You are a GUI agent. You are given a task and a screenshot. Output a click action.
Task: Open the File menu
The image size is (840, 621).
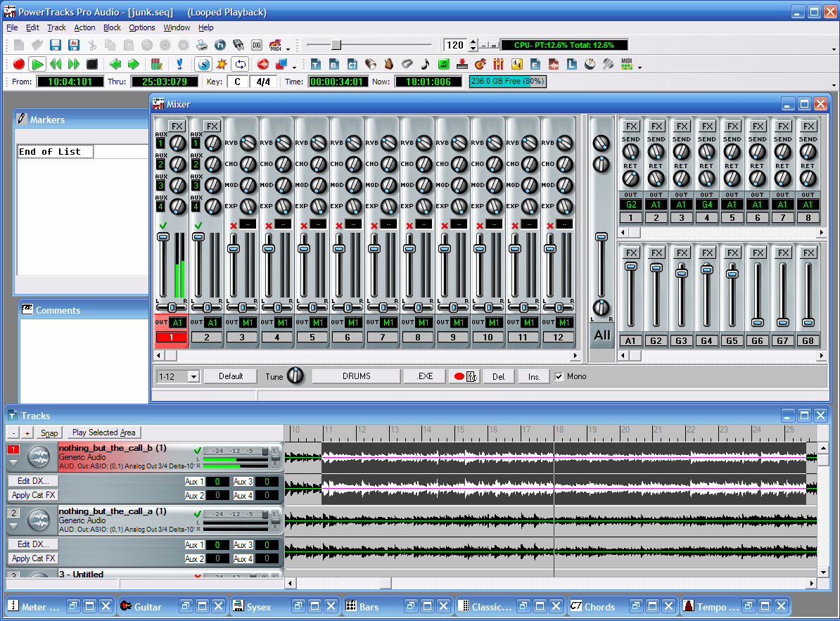[x=12, y=27]
